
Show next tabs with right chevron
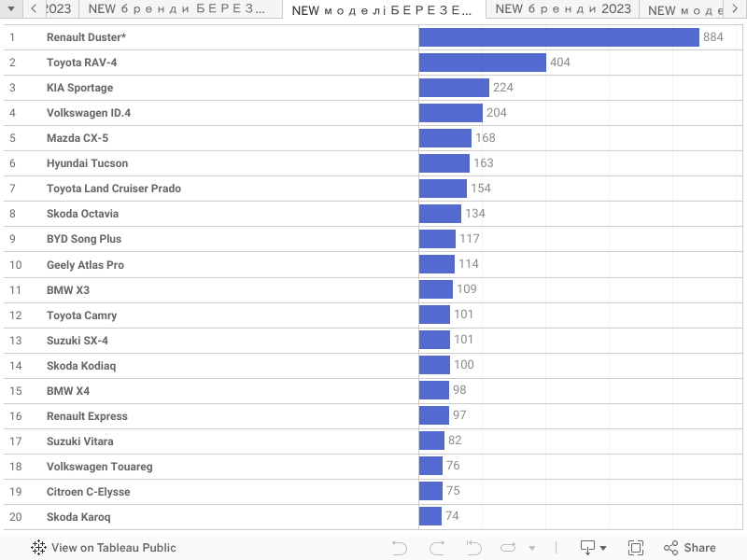tap(735, 8)
